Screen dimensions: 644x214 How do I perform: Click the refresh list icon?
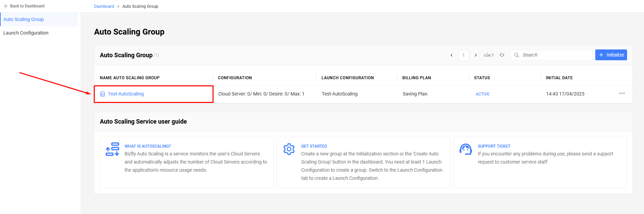502,55
